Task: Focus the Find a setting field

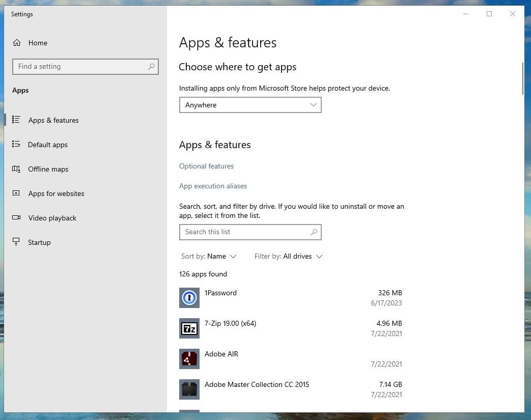Action: tap(86, 66)
